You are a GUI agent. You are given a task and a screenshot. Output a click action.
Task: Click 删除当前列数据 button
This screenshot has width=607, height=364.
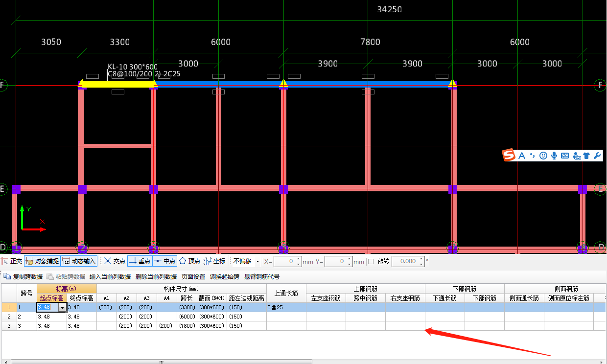tap(156, 276)
